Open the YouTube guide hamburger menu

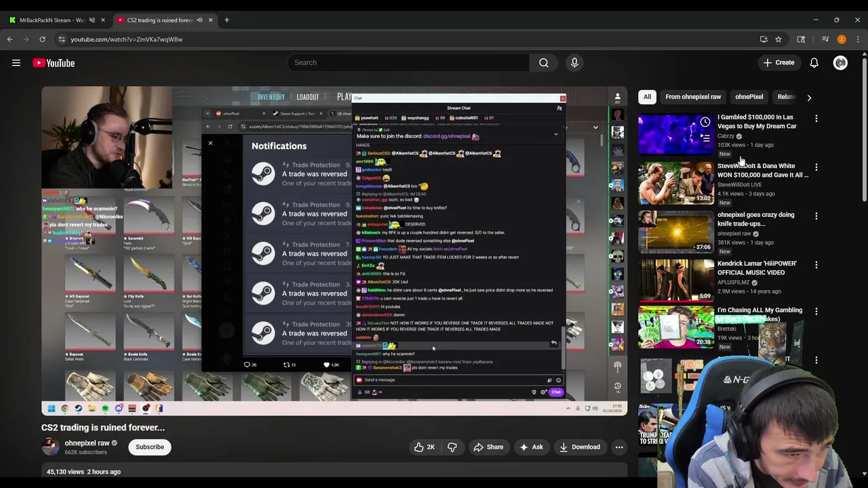(x=16, y=63)
